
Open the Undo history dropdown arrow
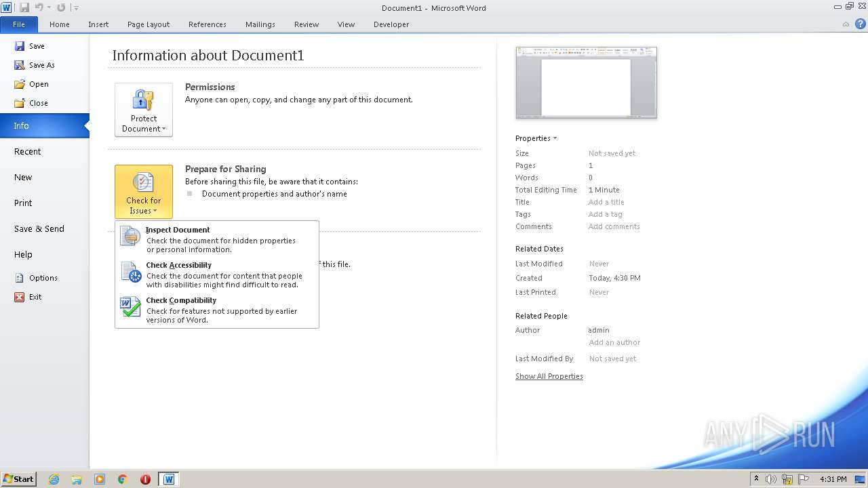click(49, 8)
